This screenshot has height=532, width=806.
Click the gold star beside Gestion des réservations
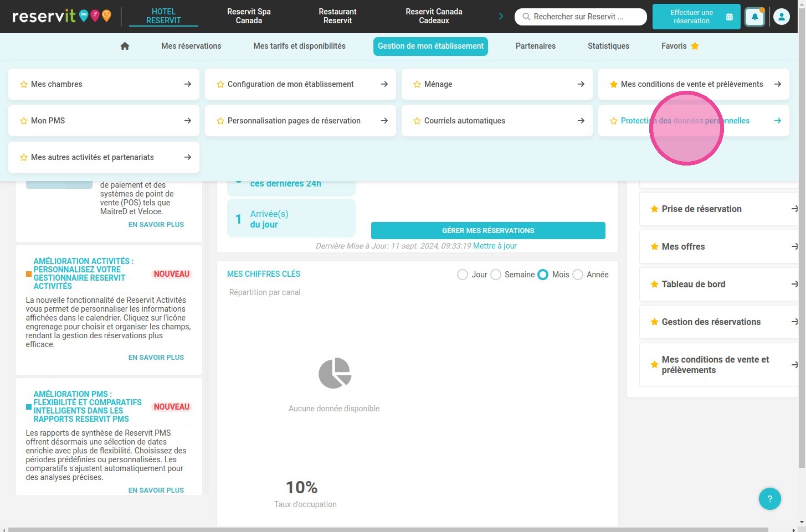coord(654,322)
